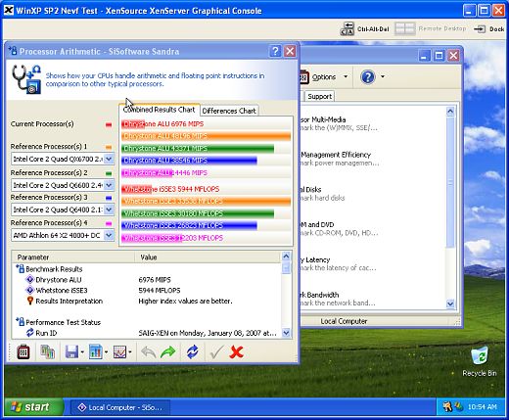Click the Dock button in XenServer toolbar
Image resolution: width=509 pixels, height=420 pixels.
pos(489,29)
